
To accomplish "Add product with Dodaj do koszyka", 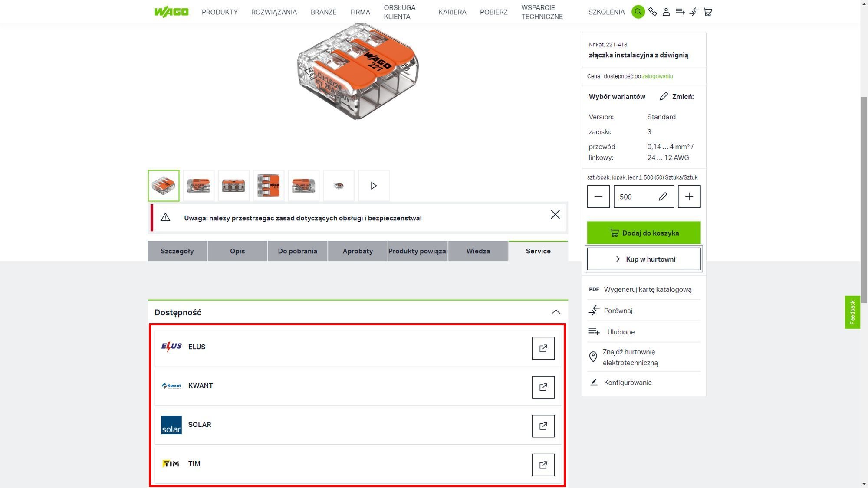I will [x=644, y=233].
